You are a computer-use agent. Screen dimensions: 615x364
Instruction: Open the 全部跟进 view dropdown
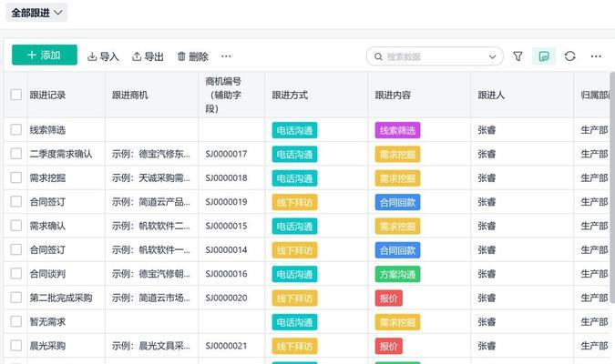click(36, 13)
